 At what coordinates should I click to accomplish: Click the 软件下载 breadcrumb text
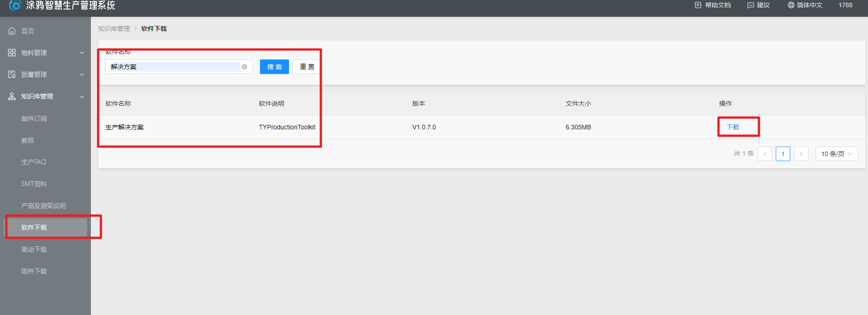pyautogui.click(x=154, y=29)
